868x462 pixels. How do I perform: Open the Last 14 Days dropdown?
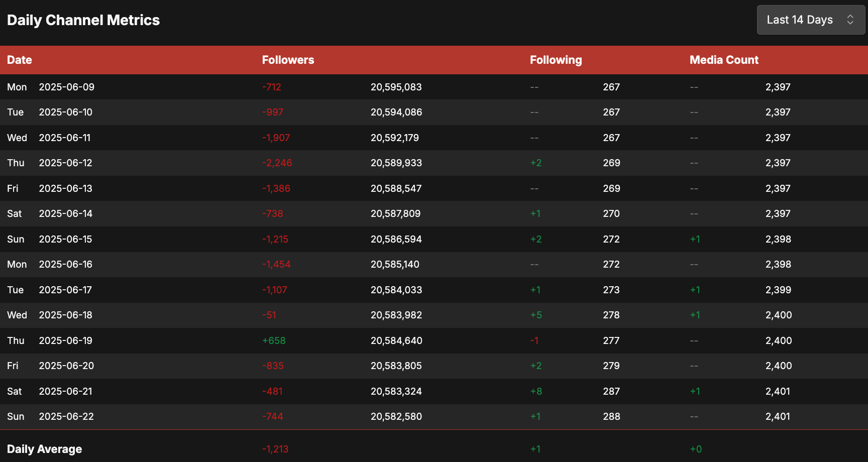coord(811,20)
